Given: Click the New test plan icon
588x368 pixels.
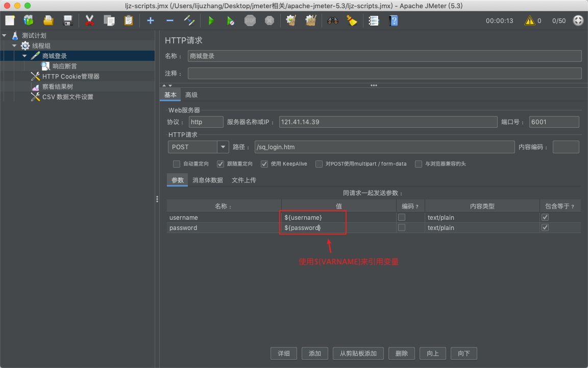Looking at the screenshot, I should (x=10, y=20).
